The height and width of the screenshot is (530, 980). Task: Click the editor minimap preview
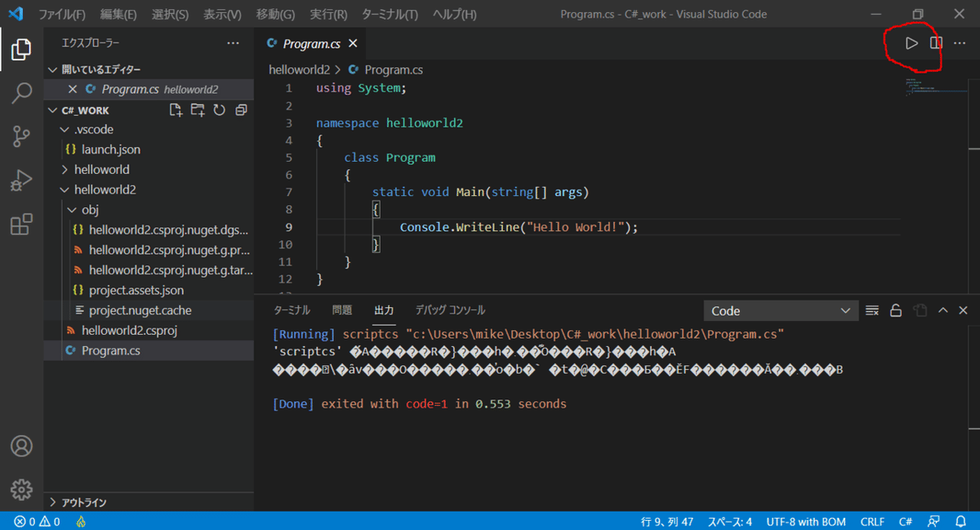click(x=936, y=88)
